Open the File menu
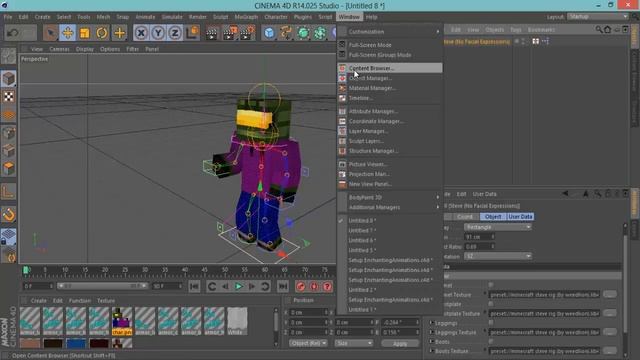The width and height of the screenshot is (640, 360). [8, 17]
